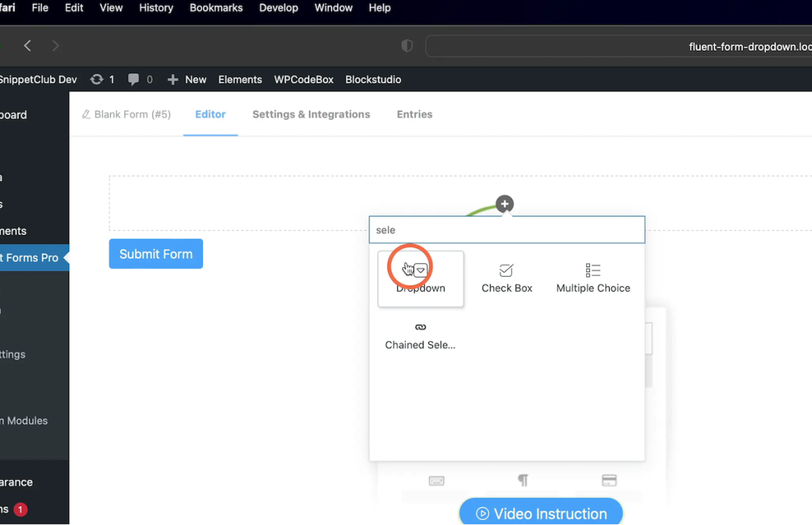Screen dimensions: 812x525
Task: Open Fluent Forms Pro sidebar item
Action: pos(34,257)
